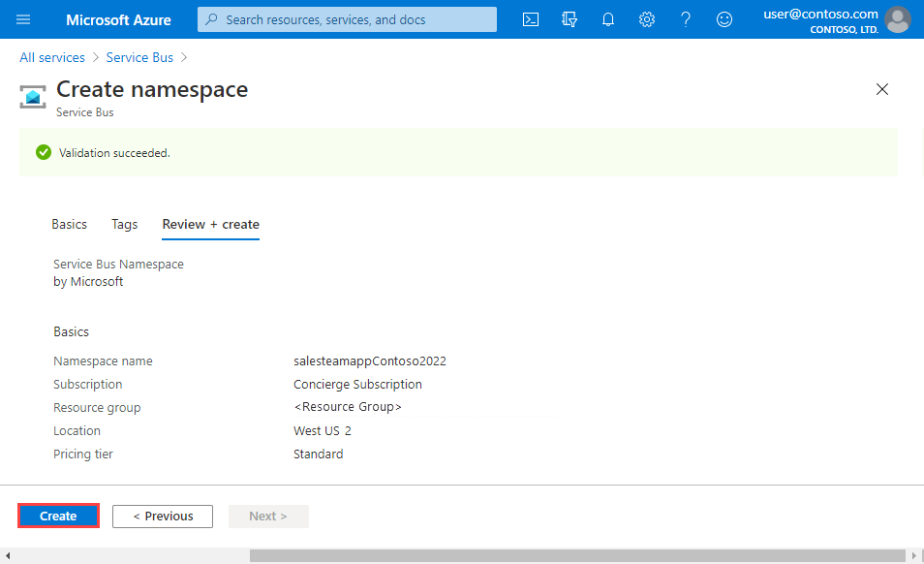
Task: Switch to the Basics tab
Action: [69, 225]
